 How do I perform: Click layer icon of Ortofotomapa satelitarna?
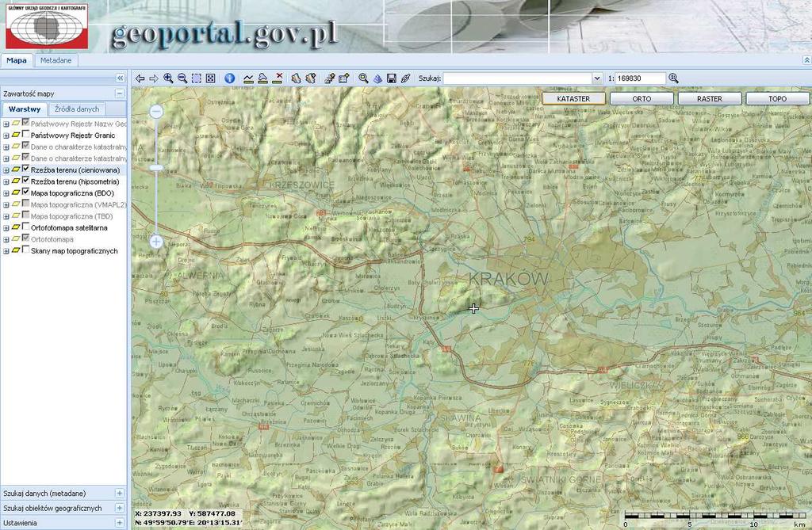[x=16, y=227]
